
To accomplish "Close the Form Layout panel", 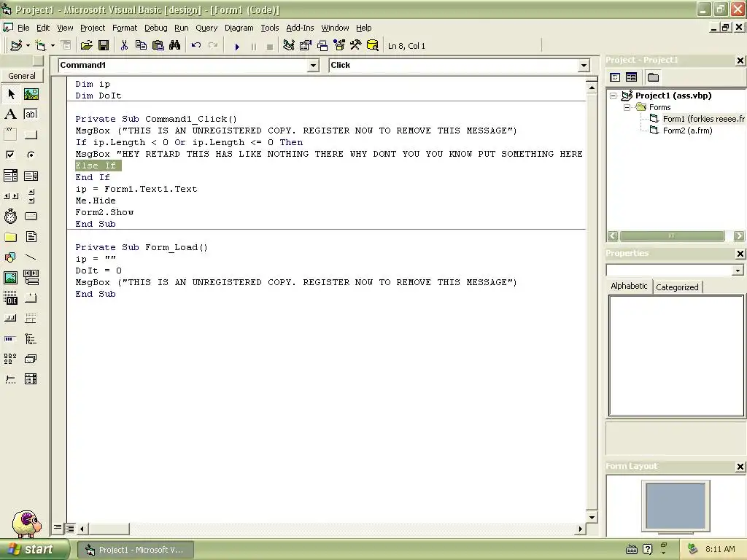I will coord(740,467).
